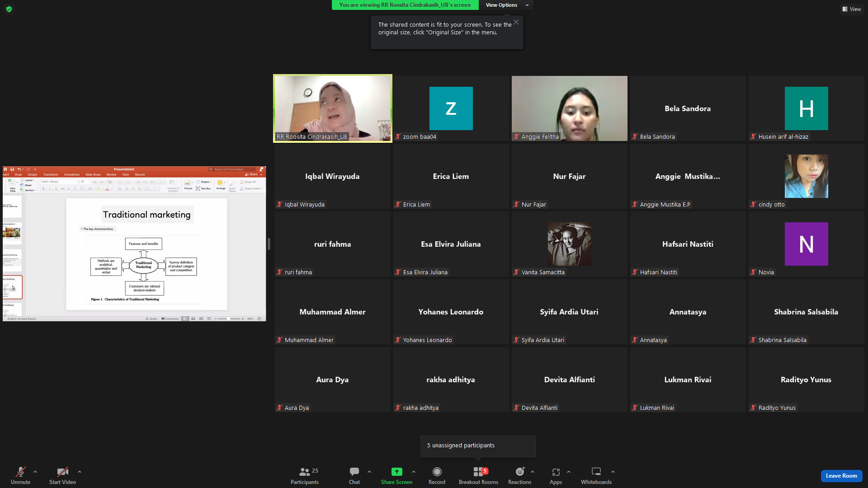Select the slide thumbnail with four photos

pyautogui.click(x=12, y=233)
